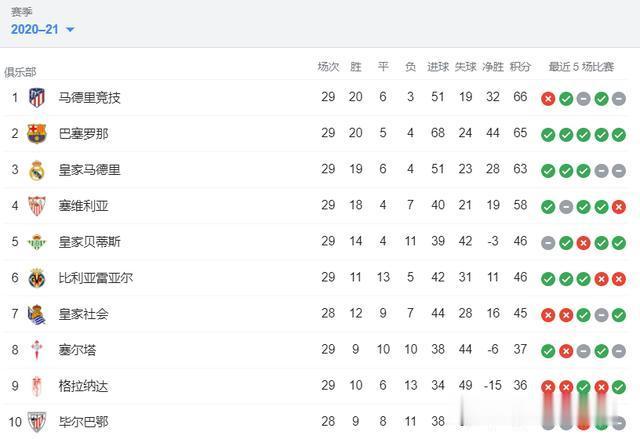Open team link 皇家马德里
Viewport: 640px width, 439px height.
click(x=89, y=170)
